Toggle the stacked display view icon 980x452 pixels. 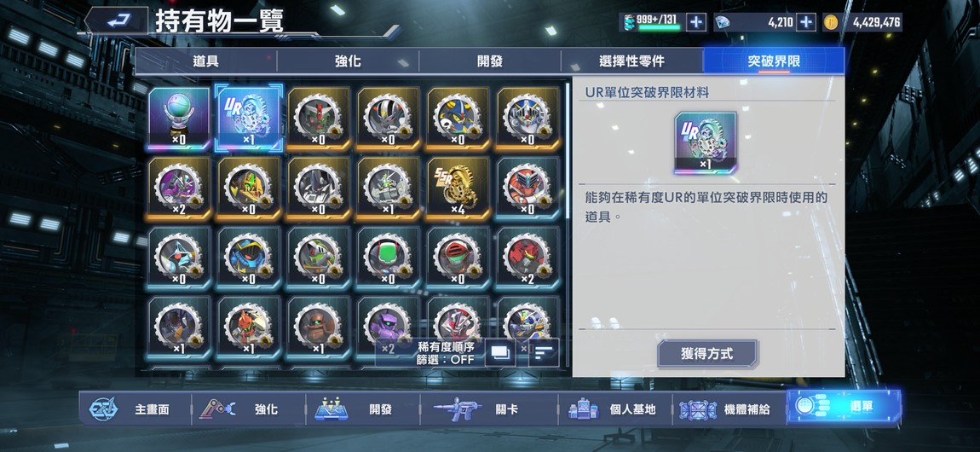500,353
